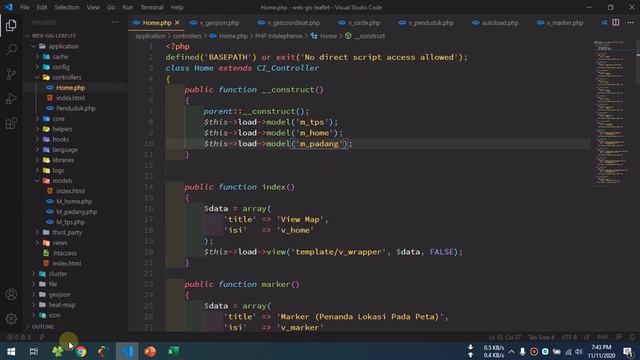The image size is (640, 360).
Task: Open Penduduk.php in explorer
Action: 76,108
